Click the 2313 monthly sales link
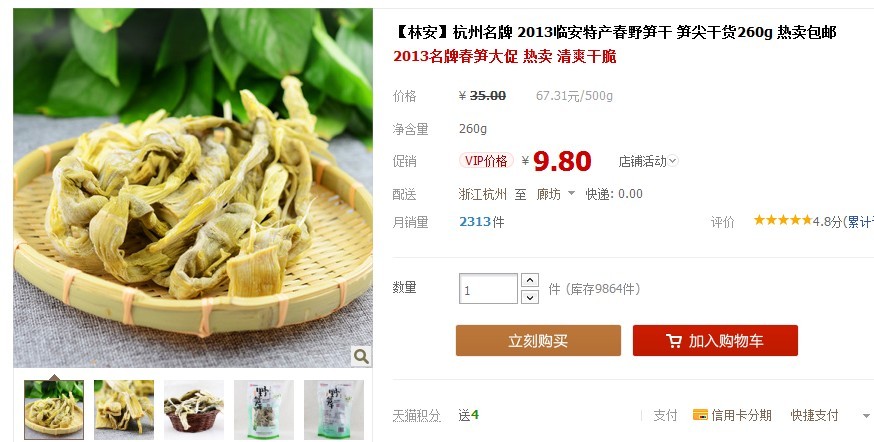Screen dimensions: 874x442 475,222
